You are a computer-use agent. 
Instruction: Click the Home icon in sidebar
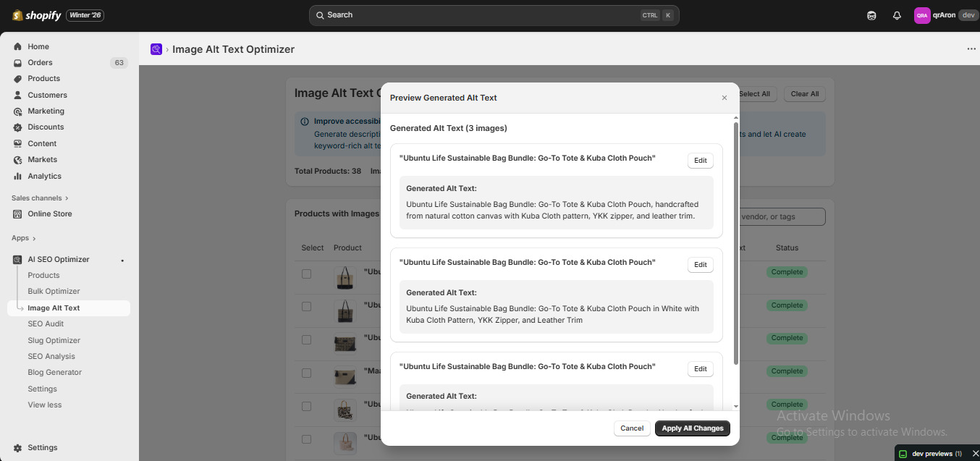18,46
